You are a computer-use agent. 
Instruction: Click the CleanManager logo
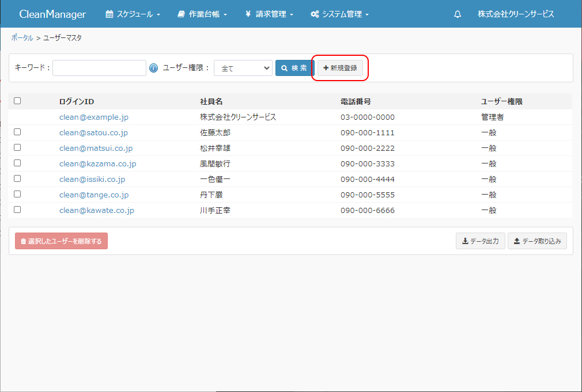[52, 14]
